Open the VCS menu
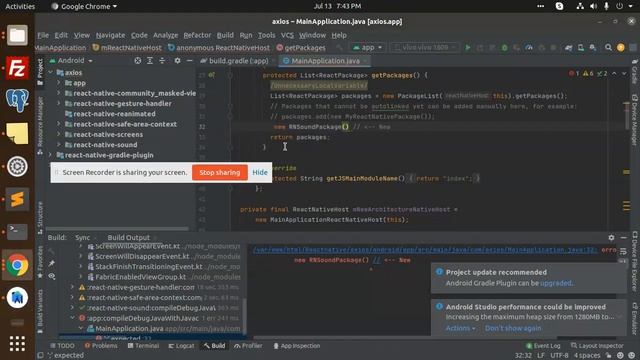 (287, 35)
